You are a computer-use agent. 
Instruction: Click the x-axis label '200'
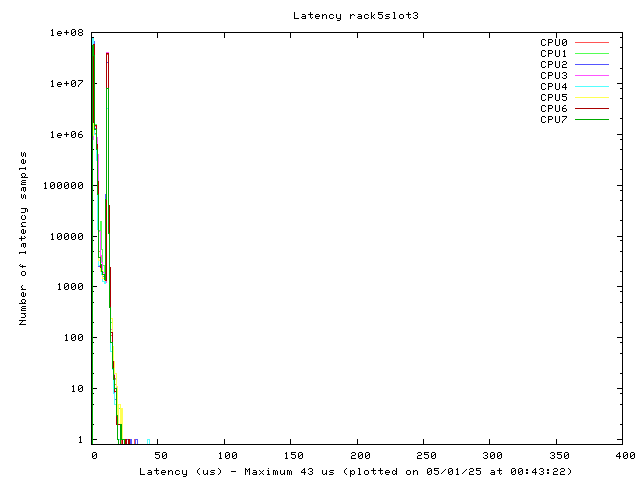tap(360, 456)
